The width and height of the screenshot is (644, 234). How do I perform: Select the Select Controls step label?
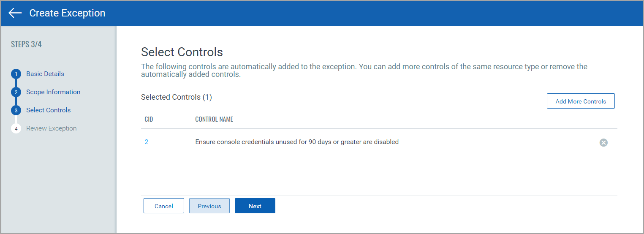pyautogui.click(x=49, y=110)
